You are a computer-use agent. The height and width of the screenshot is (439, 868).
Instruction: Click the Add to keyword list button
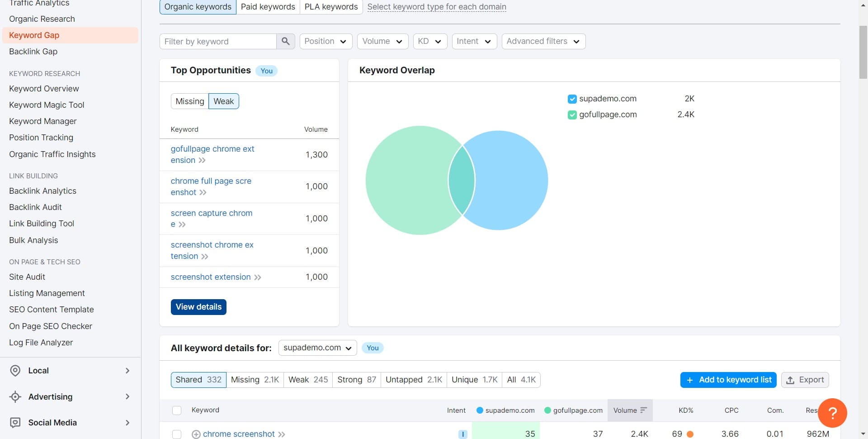pos(728,380)
